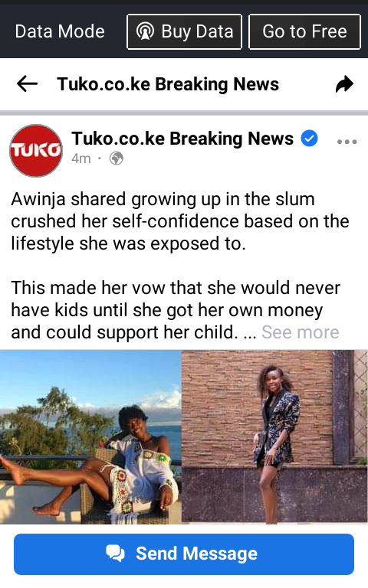
Task: Tap the share arrow icon
Action: coord(344,84)
